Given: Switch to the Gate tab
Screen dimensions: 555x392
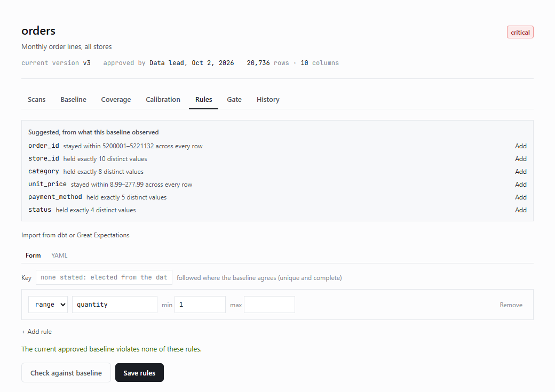Looking at the screenshot, I should 234,99.
